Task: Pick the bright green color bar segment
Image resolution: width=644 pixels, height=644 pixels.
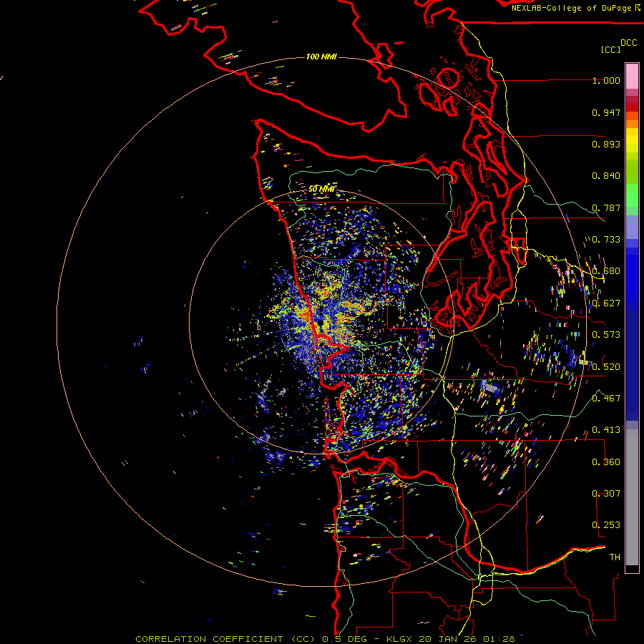Action: (632, 194)
